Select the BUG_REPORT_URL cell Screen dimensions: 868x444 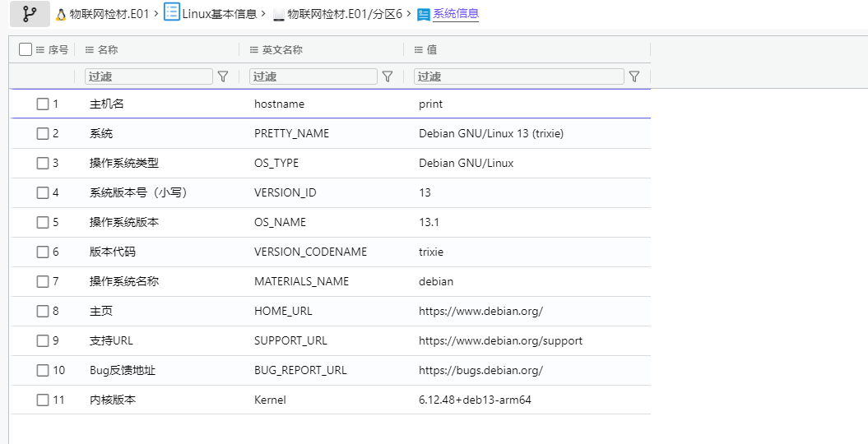(x=300, y=371)
